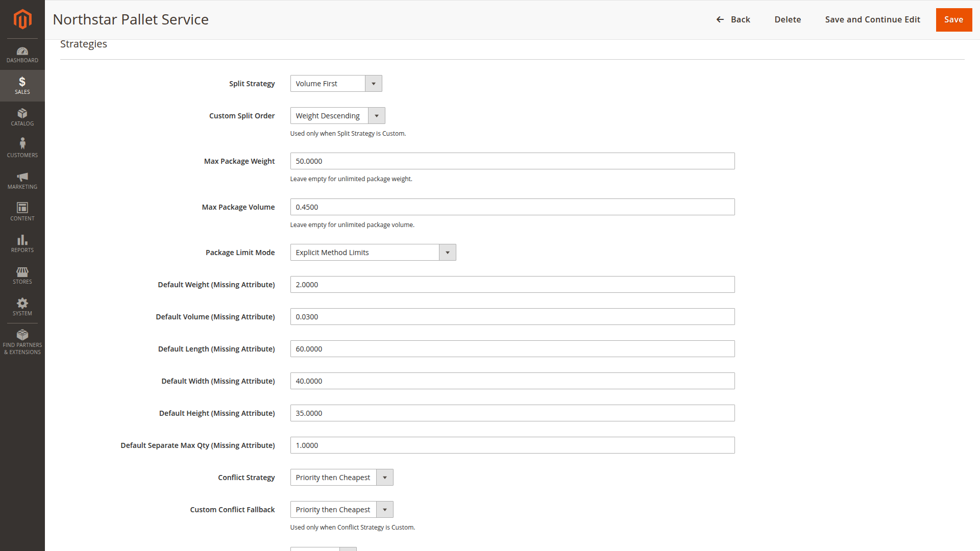Open the Custom Split Order dropdown

pos(337,116)
